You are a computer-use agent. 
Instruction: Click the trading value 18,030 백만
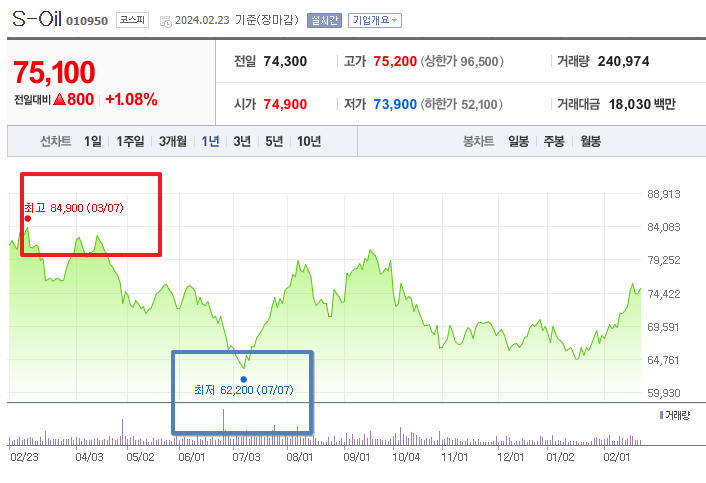point(642,104)
